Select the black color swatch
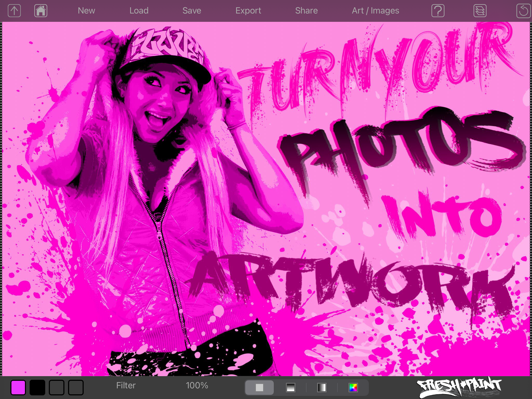532x399 pixels. (37, 388)
